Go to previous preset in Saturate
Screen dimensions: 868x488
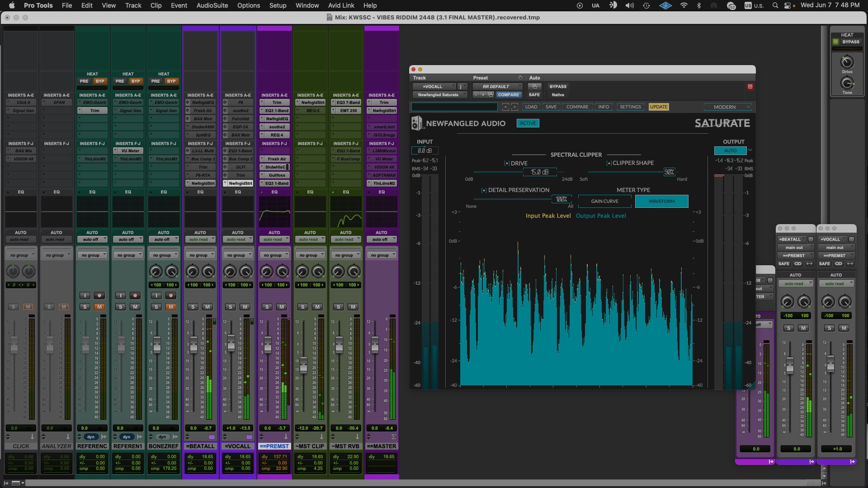505,107
